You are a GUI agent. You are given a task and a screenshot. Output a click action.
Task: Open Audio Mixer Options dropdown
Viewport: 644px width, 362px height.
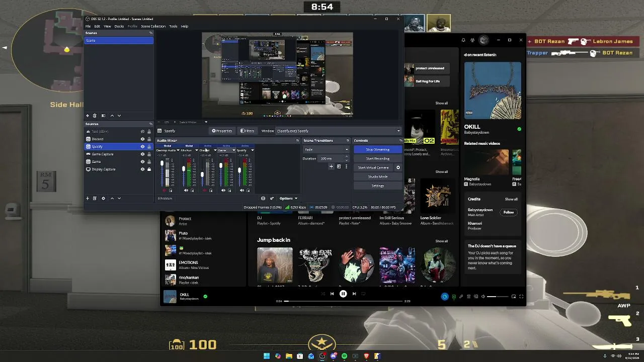point(288,199)
